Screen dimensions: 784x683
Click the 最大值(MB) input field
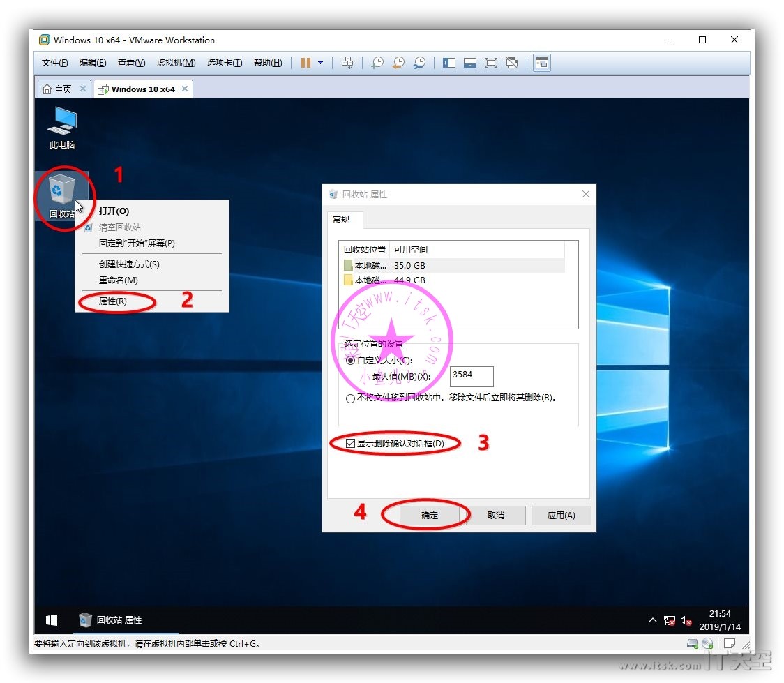click(472, 377)
